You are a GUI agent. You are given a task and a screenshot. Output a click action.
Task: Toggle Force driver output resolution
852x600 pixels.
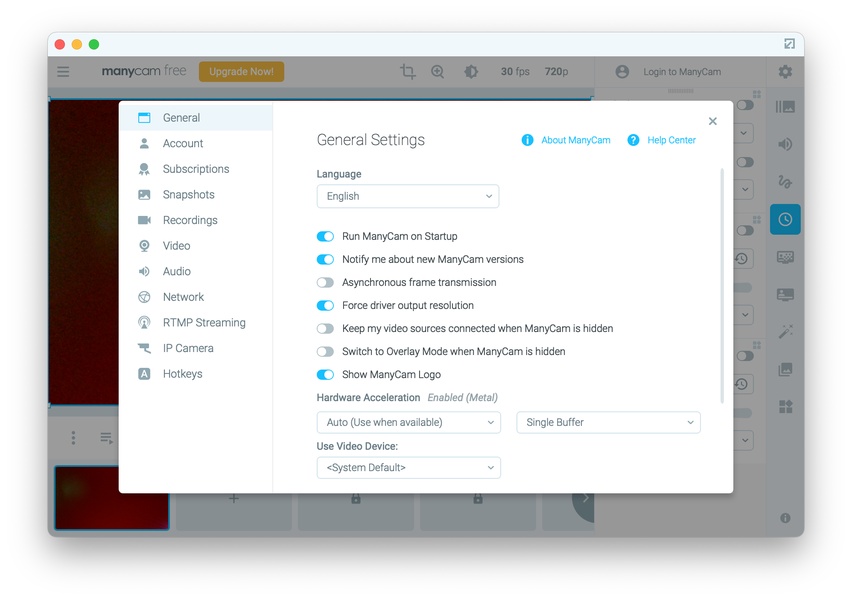click(x=325, y=305)
